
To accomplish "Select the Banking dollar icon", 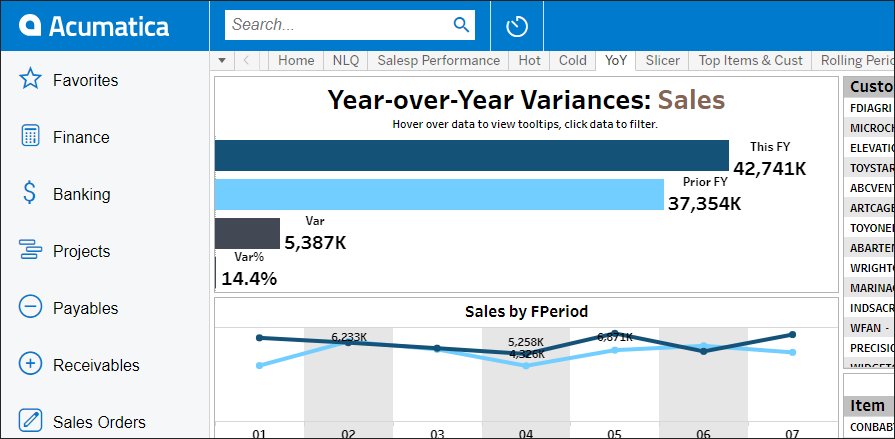I will tap(30, 194).
